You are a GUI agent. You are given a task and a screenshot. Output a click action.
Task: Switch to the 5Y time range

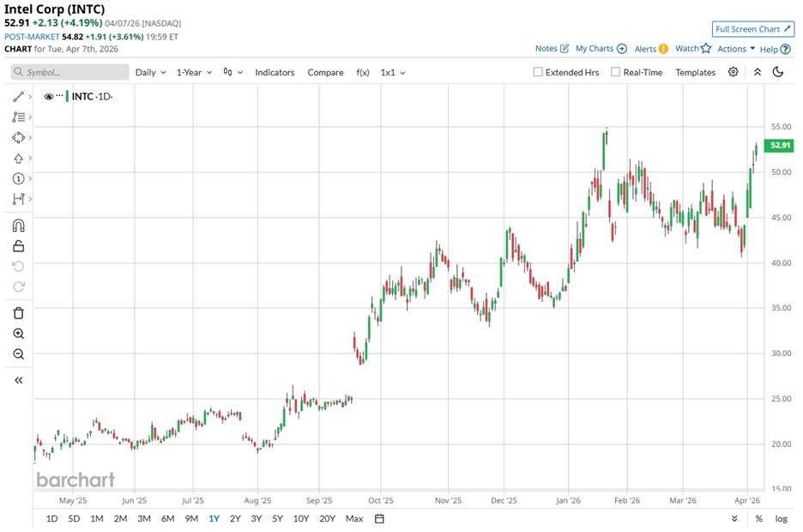(277, 518)
